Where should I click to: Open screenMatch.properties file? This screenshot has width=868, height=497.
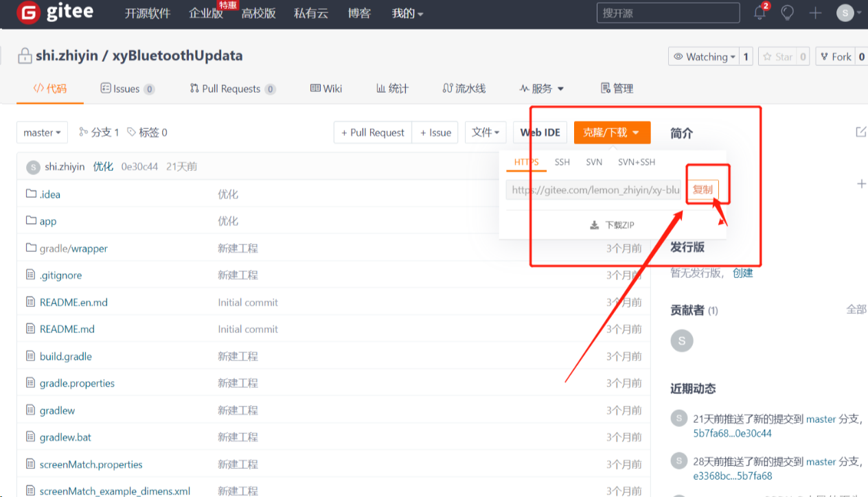pyautogui.click(x=91, y=464)
